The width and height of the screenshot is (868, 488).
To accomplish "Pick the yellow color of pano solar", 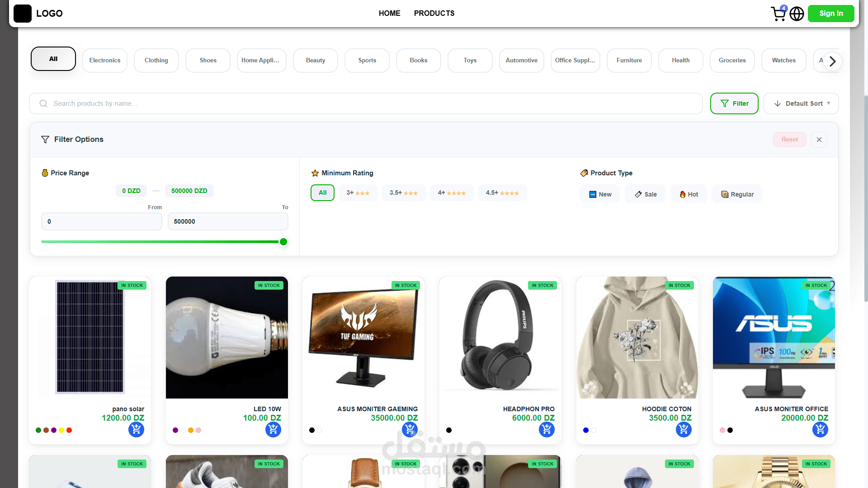I will (x=61, y=430).
